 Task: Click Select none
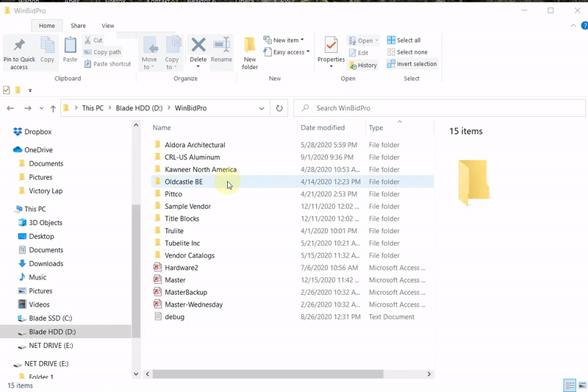tap(407, 52)
